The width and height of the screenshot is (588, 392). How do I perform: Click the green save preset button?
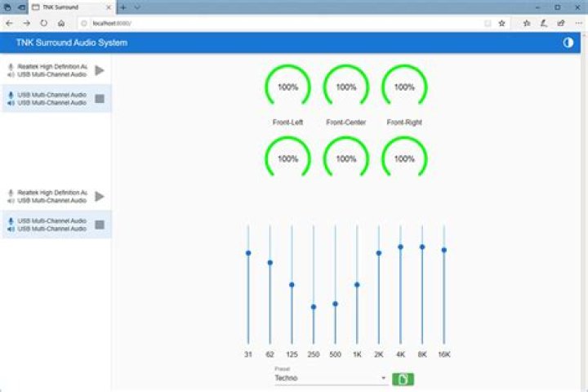[403, 379]
